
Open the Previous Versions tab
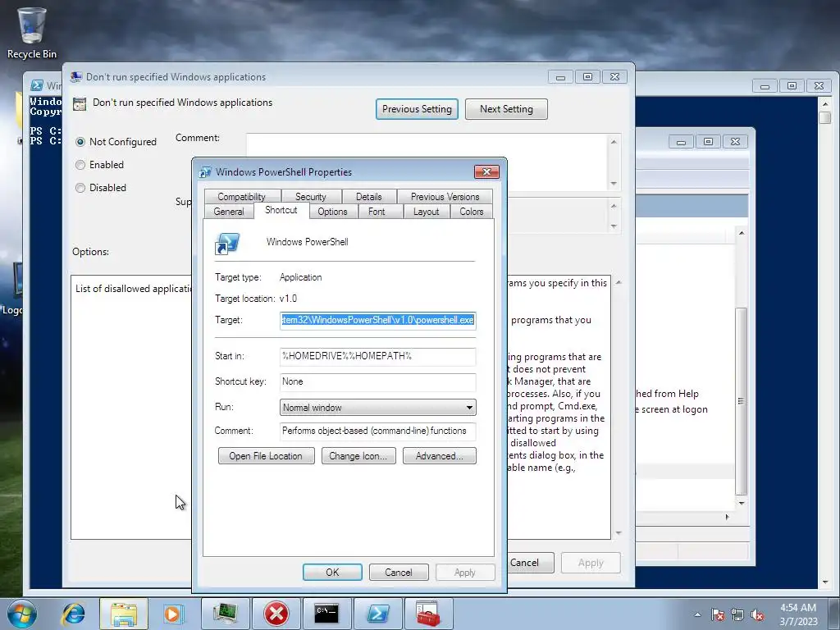pyautogui.click(x=445, y=197)
